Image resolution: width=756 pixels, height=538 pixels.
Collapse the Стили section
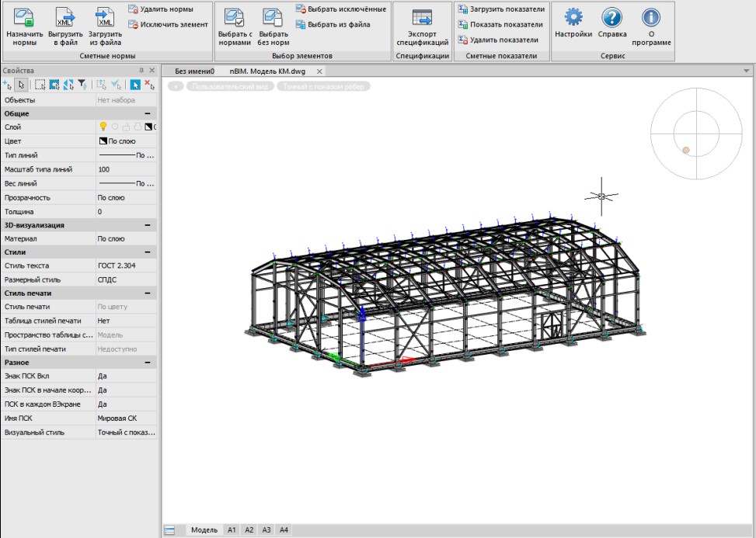coord(148,252)
